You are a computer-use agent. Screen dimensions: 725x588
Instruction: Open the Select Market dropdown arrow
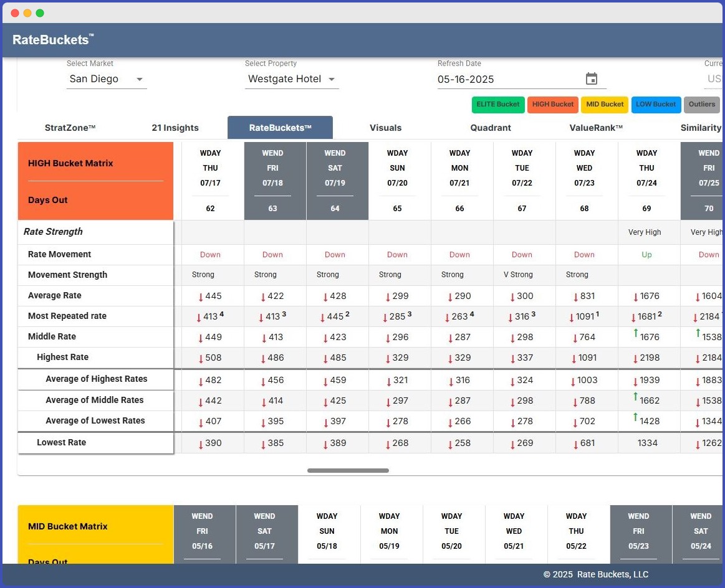(x=139, y=80)
